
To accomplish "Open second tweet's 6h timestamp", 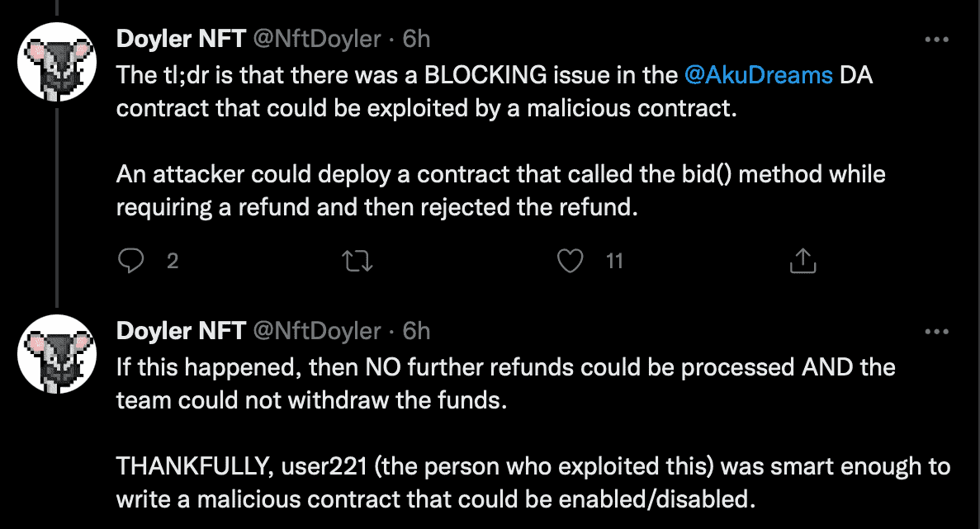I will [x=416, y=331].
